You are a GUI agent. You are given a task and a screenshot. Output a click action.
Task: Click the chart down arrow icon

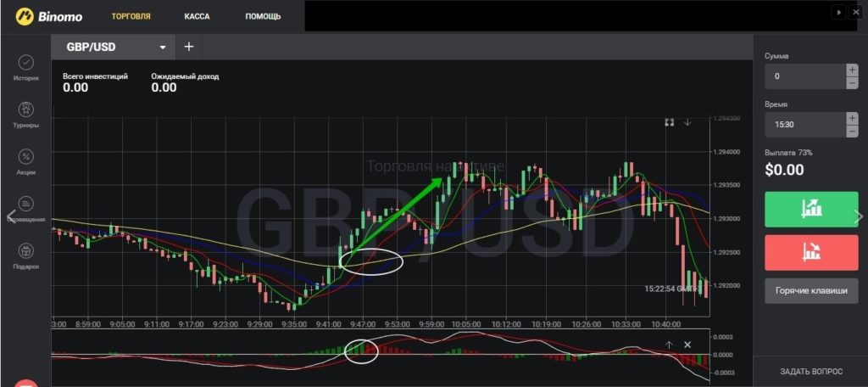pos(687,122)
